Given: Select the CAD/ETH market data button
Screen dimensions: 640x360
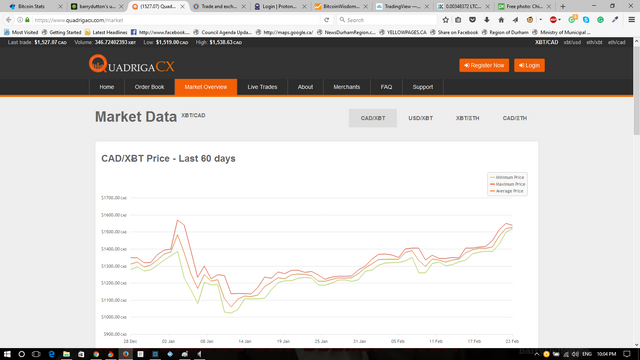Looking at the screenshot, I should 515,118.
